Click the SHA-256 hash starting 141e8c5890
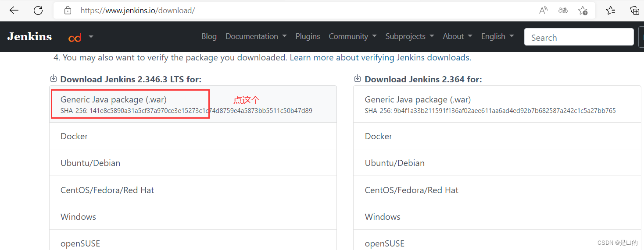Screen dimensions: 644x250 (x=186, y=111)
